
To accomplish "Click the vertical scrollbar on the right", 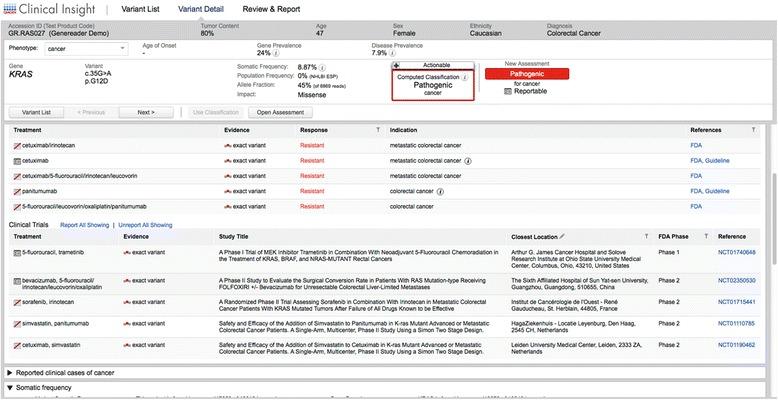I will 775,218.
